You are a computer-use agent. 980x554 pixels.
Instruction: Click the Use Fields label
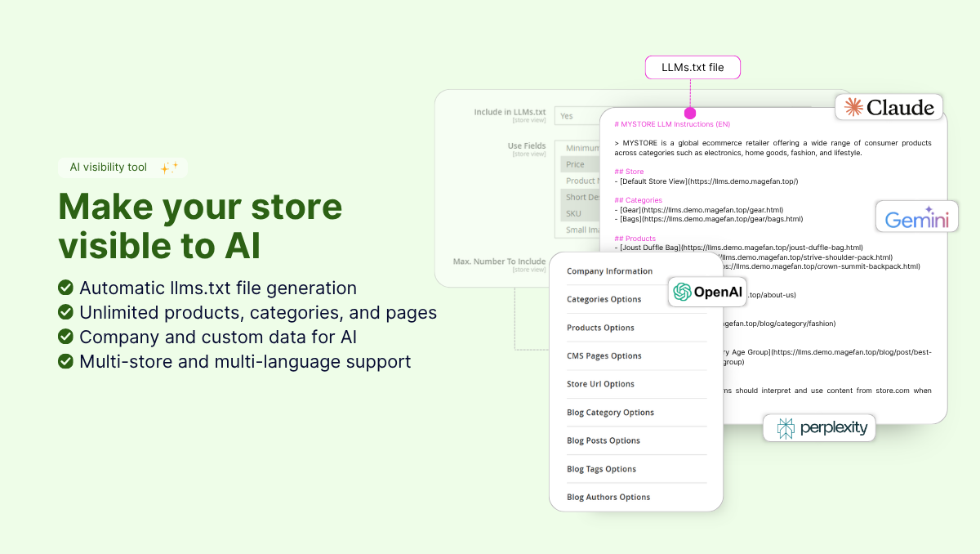tap(527, 145)
